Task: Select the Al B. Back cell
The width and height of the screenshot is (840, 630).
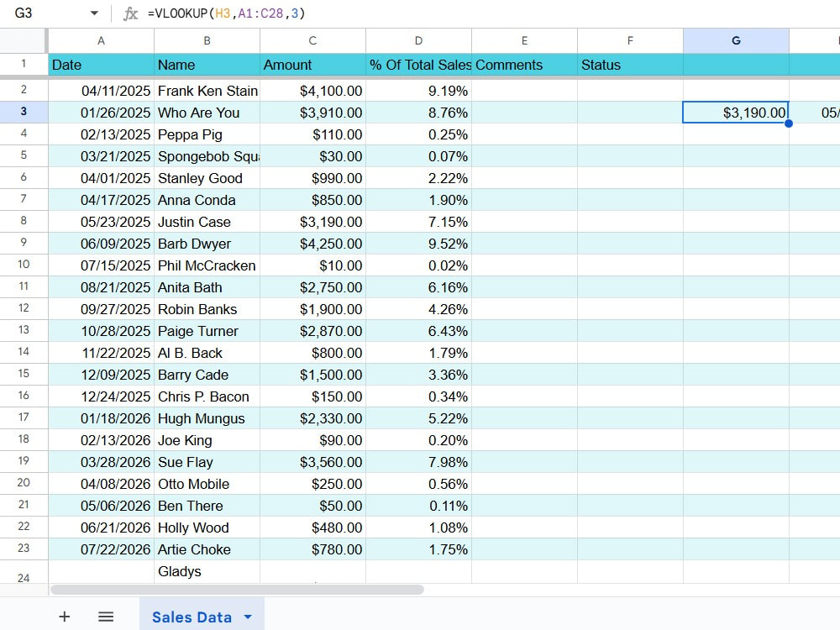Action: click(207, 353)
